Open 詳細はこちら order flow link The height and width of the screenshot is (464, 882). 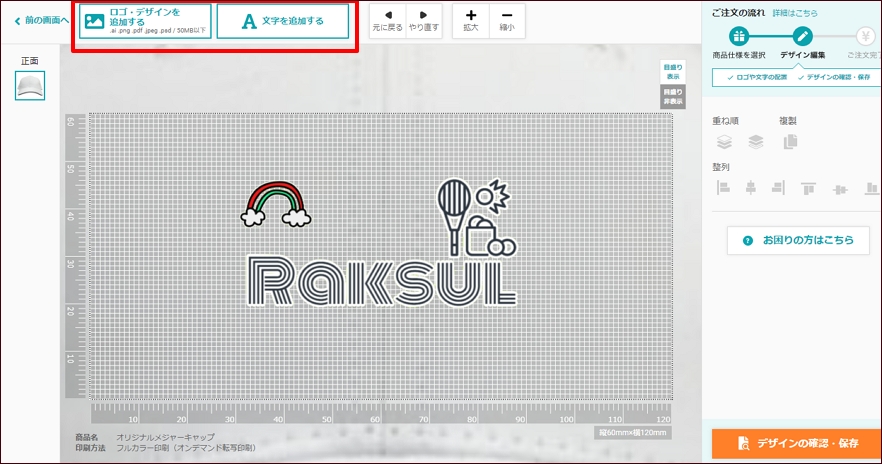795,13
